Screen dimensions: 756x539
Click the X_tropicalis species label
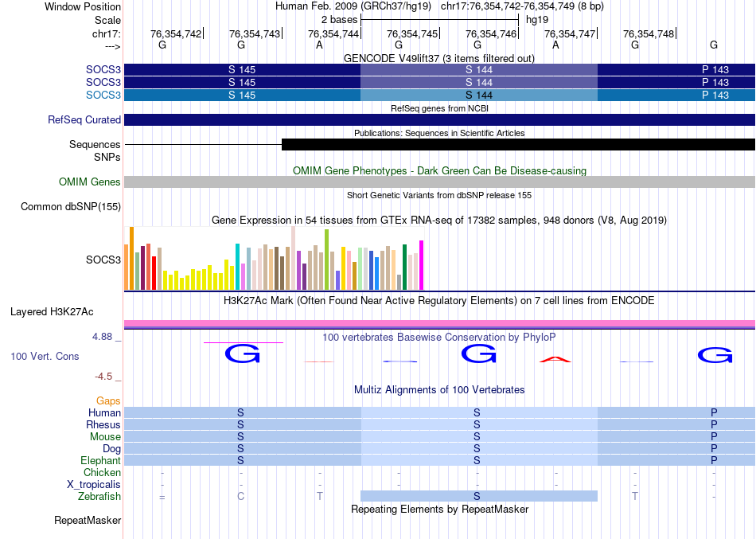94,485
